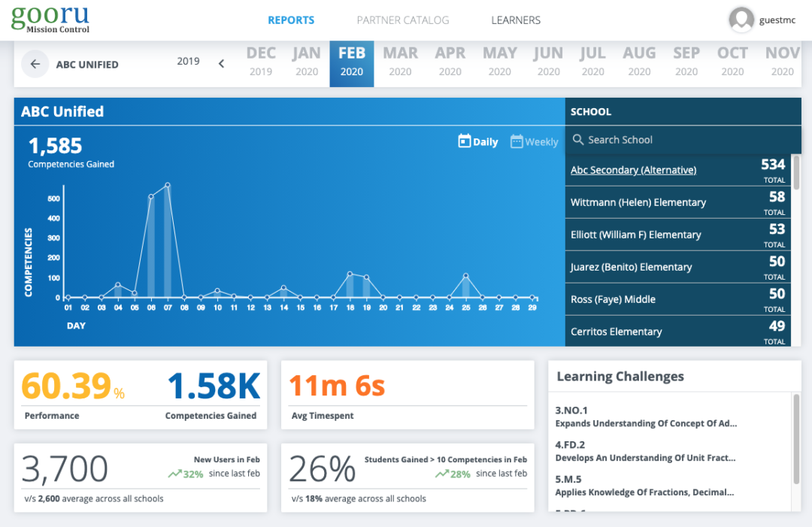
Task: Select MAR 2020 month
Action: click(x=400, y=61)
